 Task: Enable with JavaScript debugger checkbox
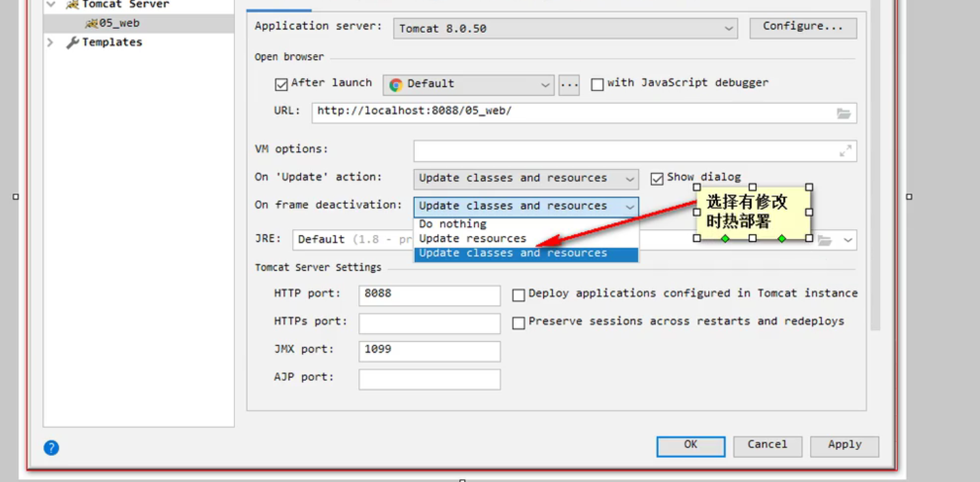pyautogui.click(x=597, y=84)
